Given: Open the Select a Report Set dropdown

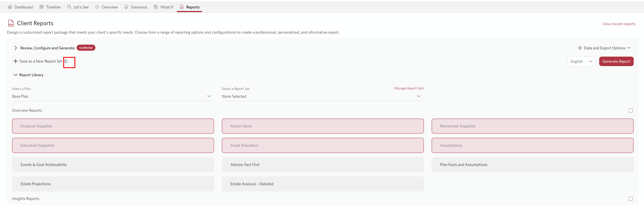Looking at the screenshot, I should (x=322, y=96).
